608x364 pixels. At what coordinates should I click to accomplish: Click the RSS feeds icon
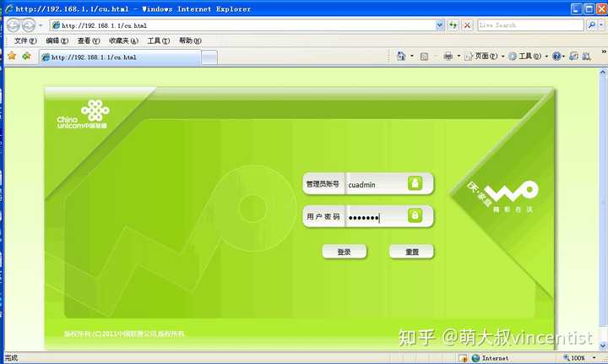(424, 57)
